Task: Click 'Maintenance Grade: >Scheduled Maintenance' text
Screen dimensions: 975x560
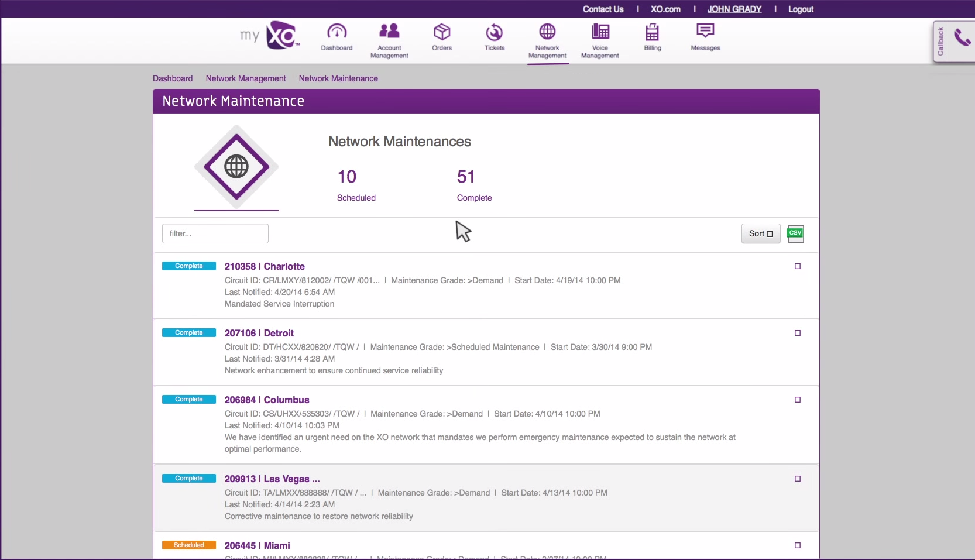Action: [x=455, y=347]
